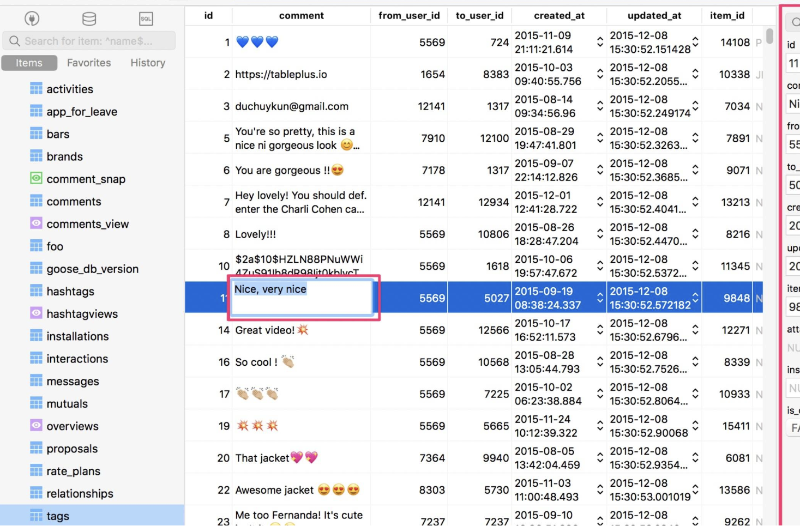Image resolution: width=800 pixels, height=532 pixels.
Task: Sort by the from_user_id column header
Action: [409, 16]
